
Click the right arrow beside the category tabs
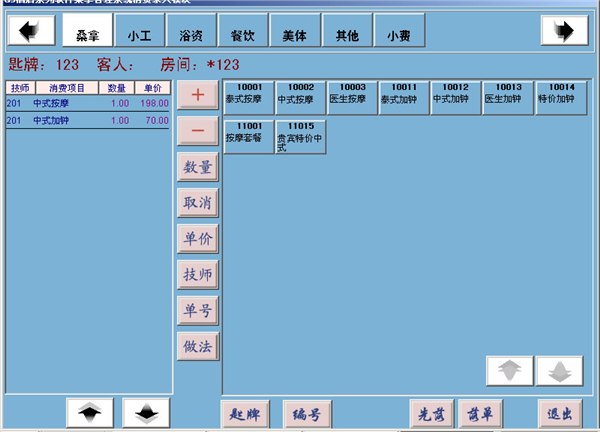tap(564, 30)
